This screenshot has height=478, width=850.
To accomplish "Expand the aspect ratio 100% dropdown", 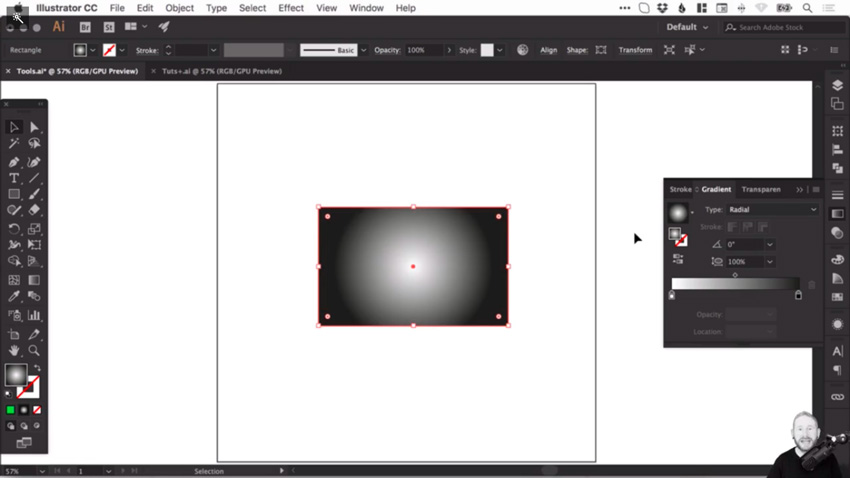I will (770, 262).
